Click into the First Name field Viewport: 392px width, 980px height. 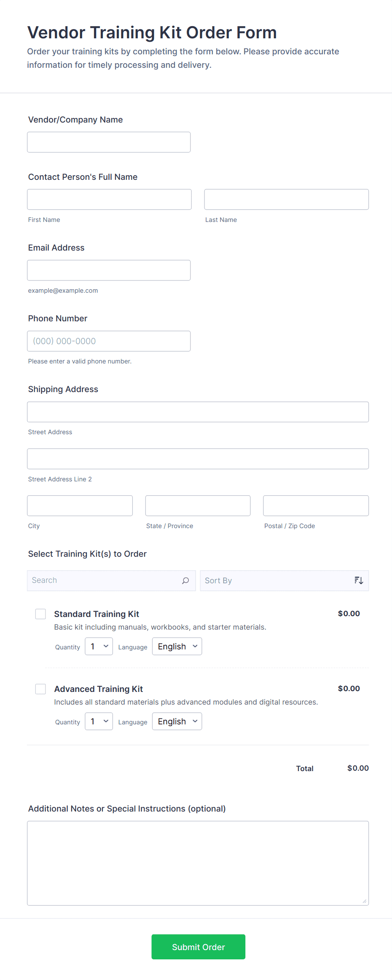coord(108,199)
